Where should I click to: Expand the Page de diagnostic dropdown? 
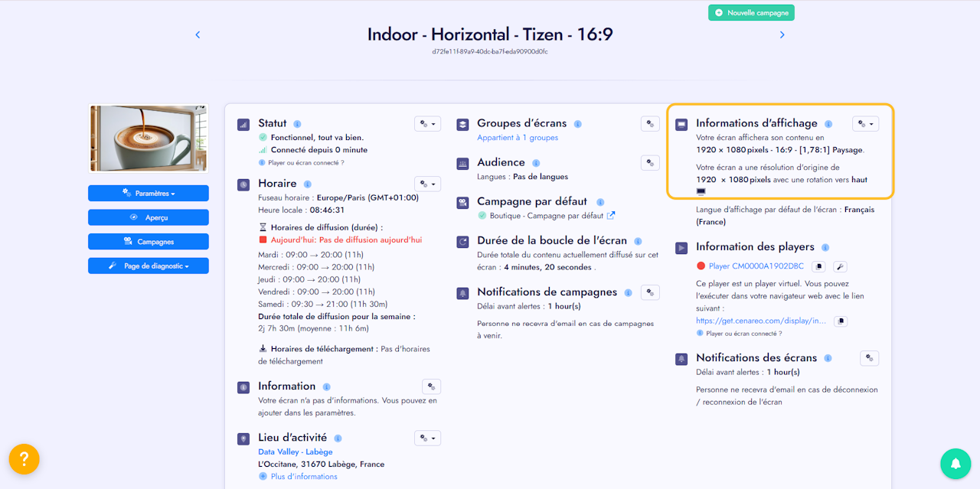pyautogui.click(x=149, y=266)
